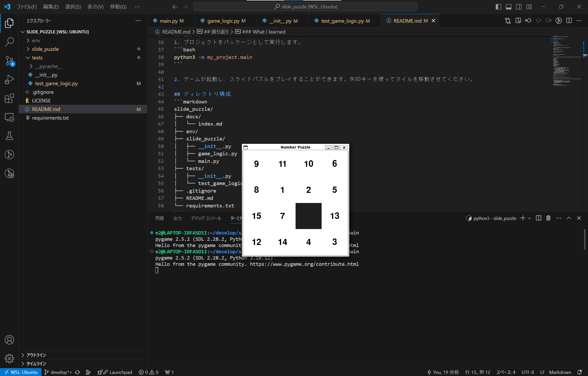
Task: Switch to __init__.py editor tab
Action: coord(283,21)
